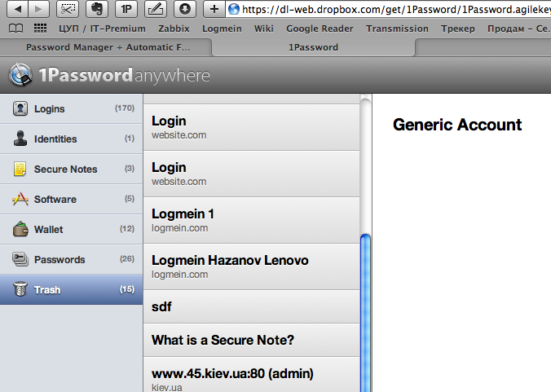Select the www.45.kiev.ua:80 (admin) entry
This screenshot has width=551, height=392.
(x=251, y=374)
